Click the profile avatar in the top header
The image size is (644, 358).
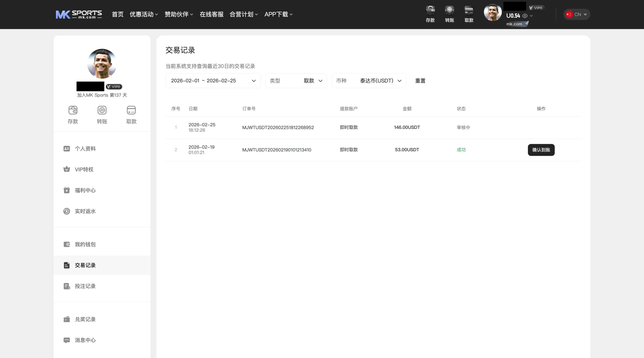coord(492,13)
